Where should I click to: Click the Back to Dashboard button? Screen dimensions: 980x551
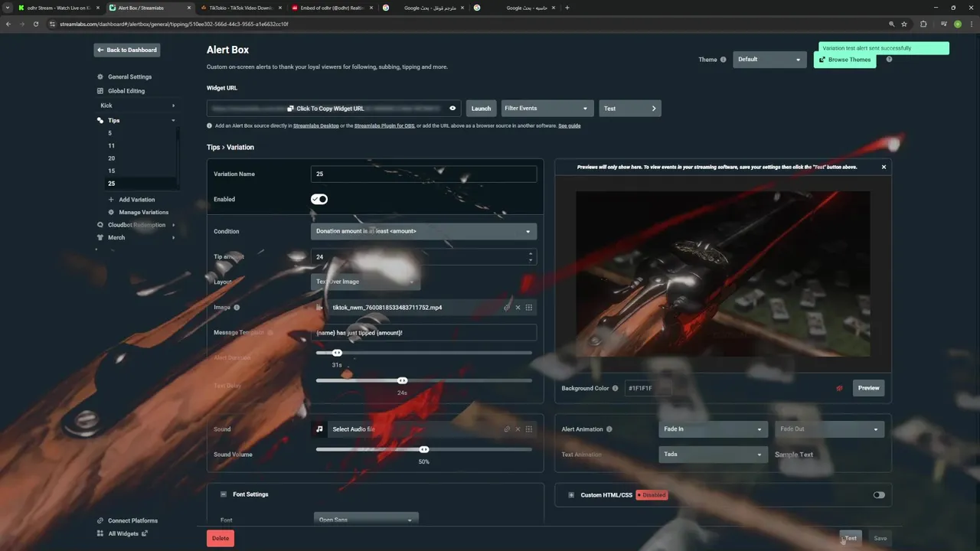(127, 50)
